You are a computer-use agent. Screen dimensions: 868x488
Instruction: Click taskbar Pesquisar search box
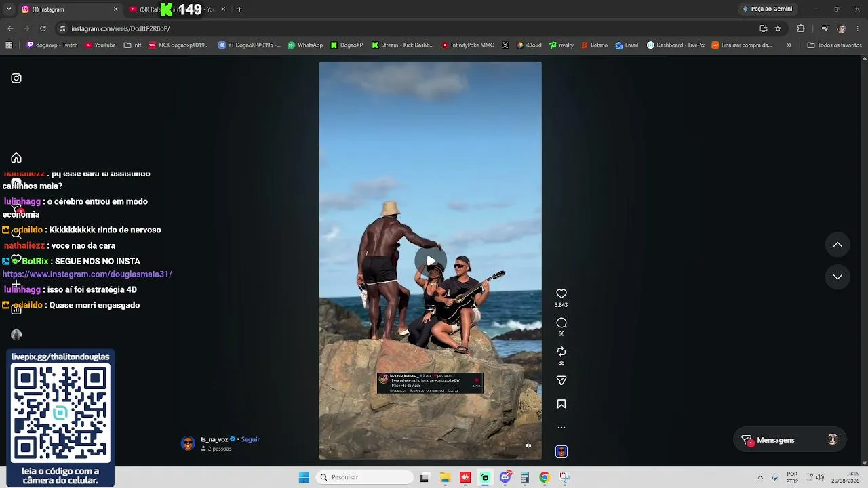365,477
